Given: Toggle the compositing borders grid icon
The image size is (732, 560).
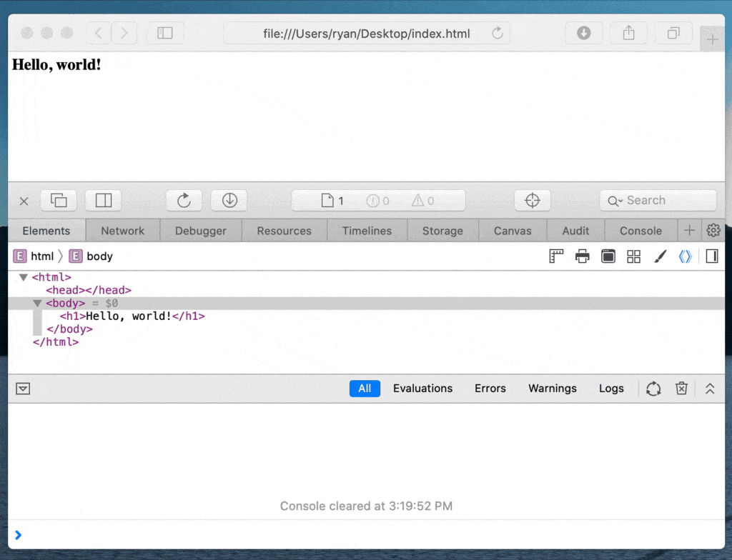Looking at the screenshot, I should [x=633, y=256].
